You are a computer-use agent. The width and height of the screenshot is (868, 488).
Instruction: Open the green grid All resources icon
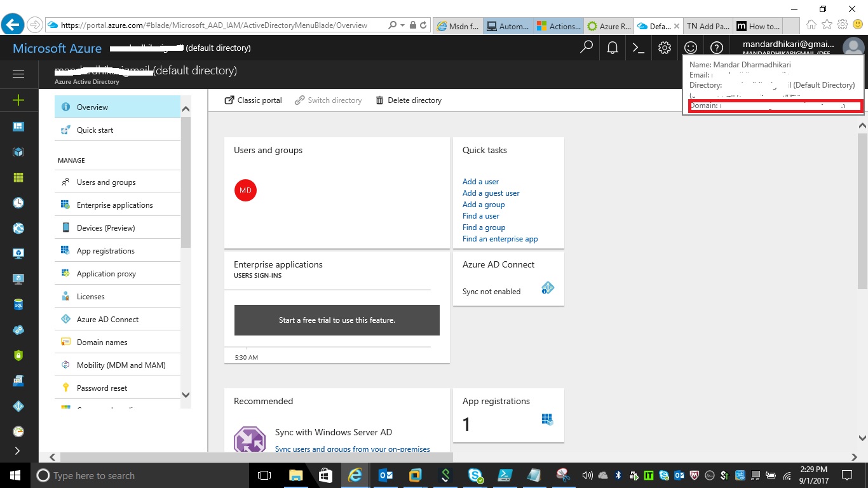(18, 177)
